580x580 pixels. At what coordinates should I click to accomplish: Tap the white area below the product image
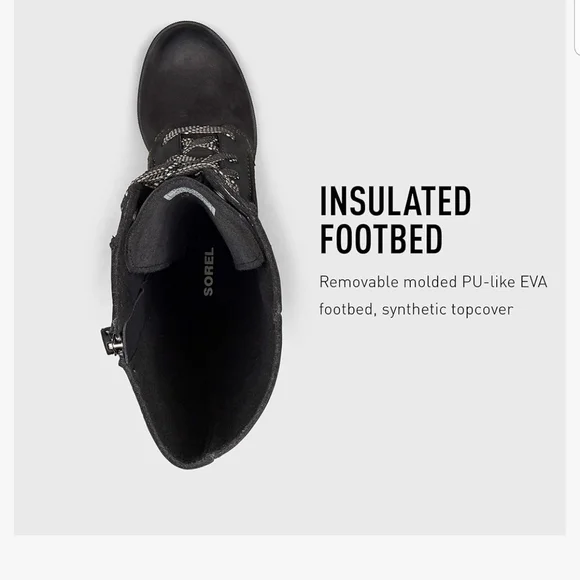[x=290, y=557]
